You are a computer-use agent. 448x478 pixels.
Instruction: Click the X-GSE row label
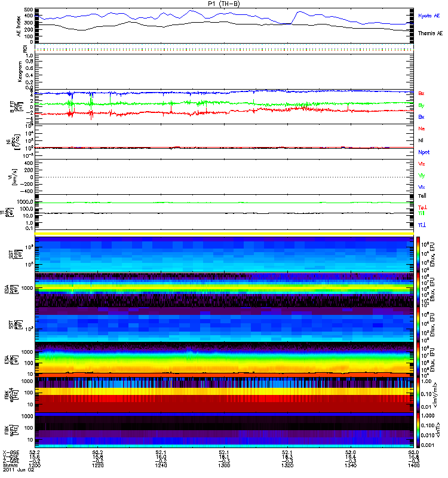point(11,453)
